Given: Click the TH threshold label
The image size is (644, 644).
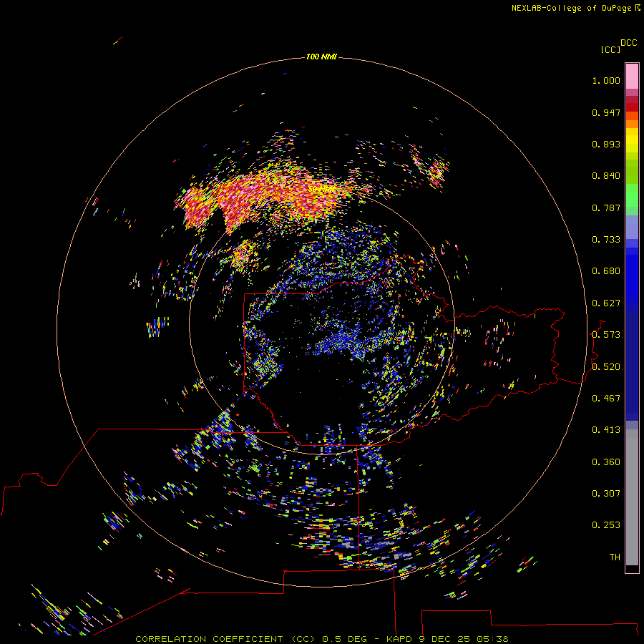Looking at the screenshot, I should click(615, 557).
